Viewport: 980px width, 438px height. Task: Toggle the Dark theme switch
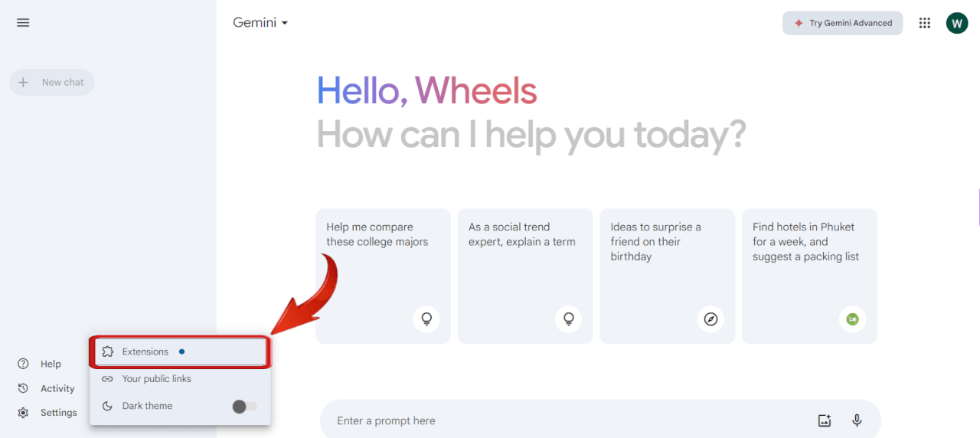click(x=245, y=407)
